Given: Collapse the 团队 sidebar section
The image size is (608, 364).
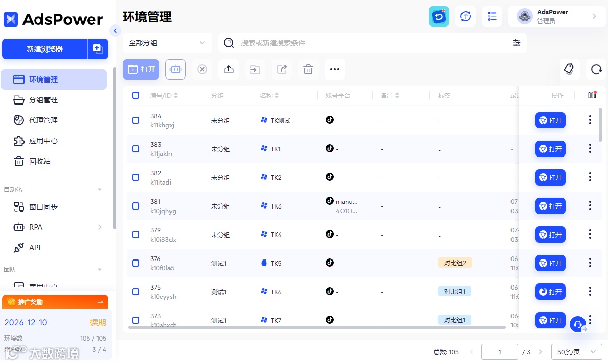Looking at the screenshot, I should (x=99, y=270).
